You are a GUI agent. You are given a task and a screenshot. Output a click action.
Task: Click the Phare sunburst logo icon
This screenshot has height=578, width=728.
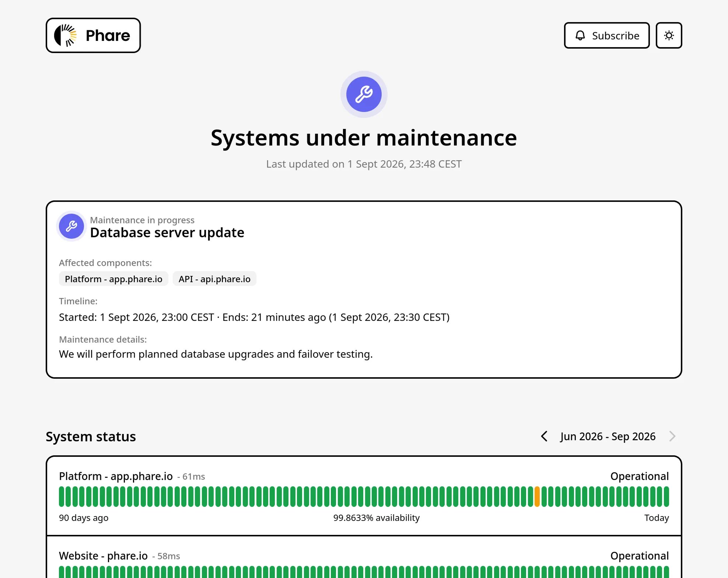(x=66, y=35)
